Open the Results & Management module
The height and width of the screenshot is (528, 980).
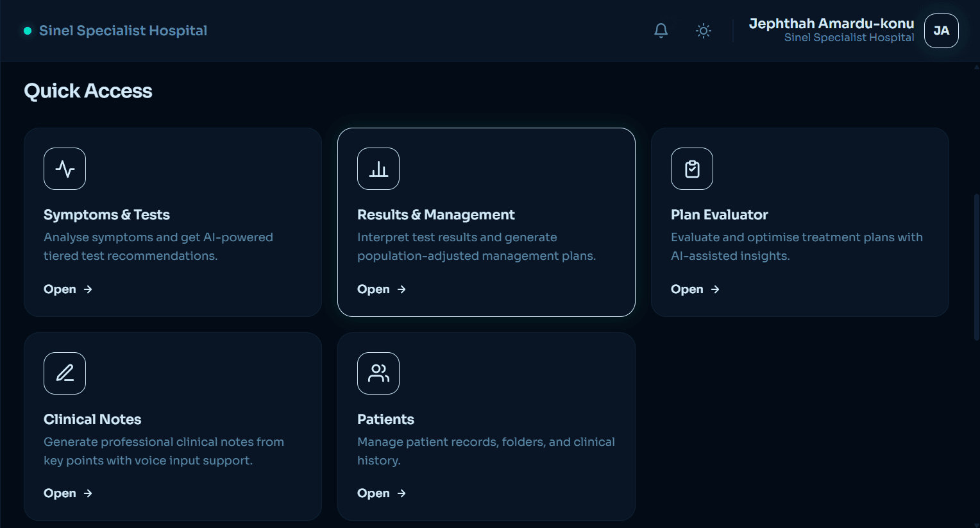pyautogui.click(x=382, y=289)
